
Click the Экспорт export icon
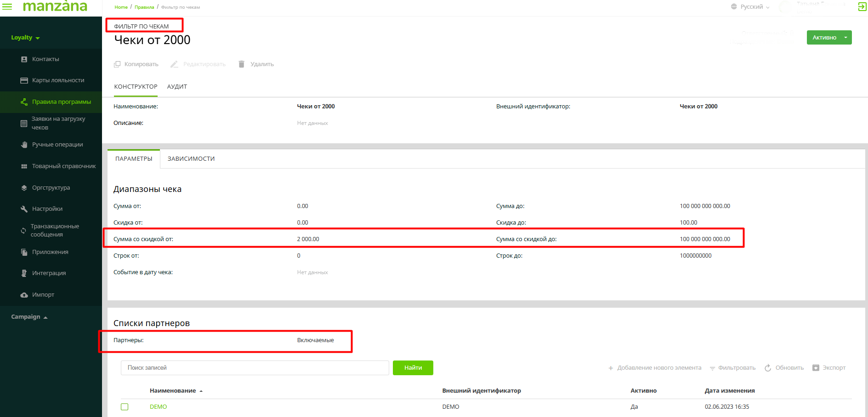pyautogui.click(x=816, y=368)
